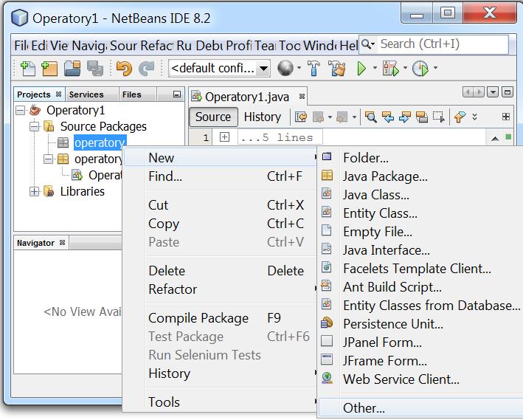Collapse the Source Packages node
Viewport: 523px width, 420px height.
pos(35,126)
